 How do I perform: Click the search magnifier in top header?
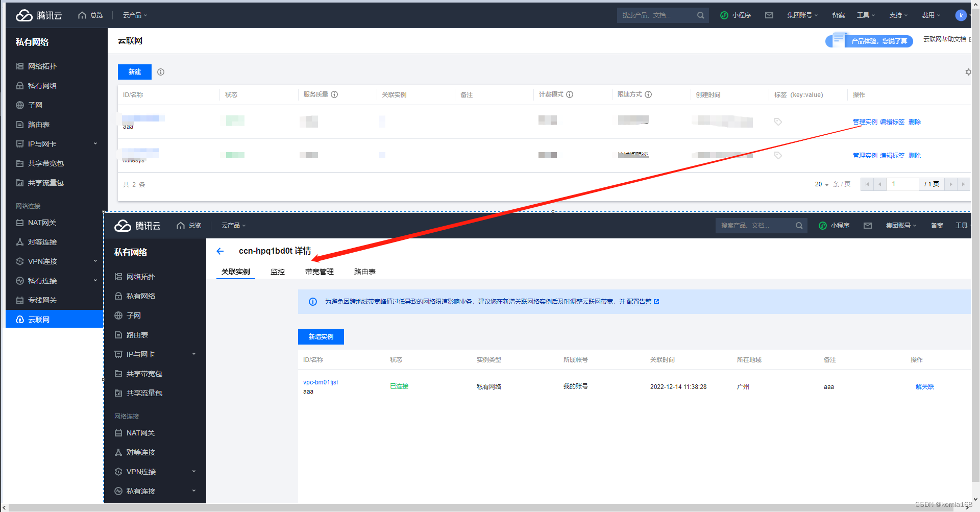(x=701, y=15)
